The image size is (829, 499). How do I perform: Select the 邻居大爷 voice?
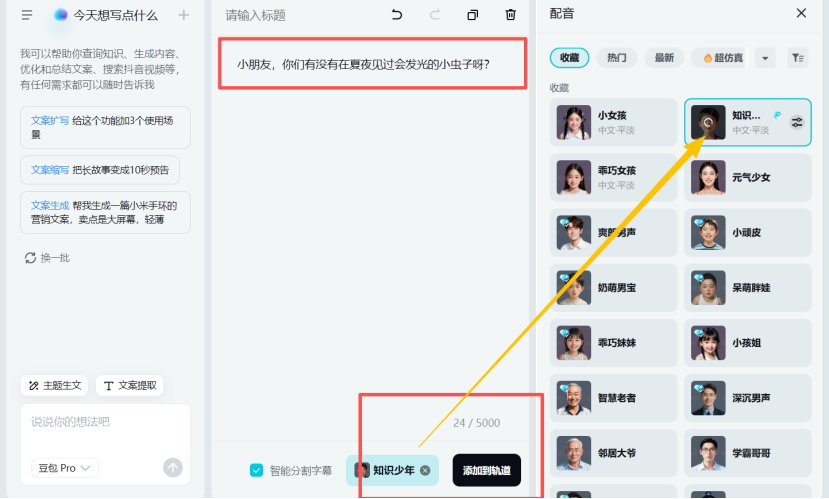coord(613,453)
